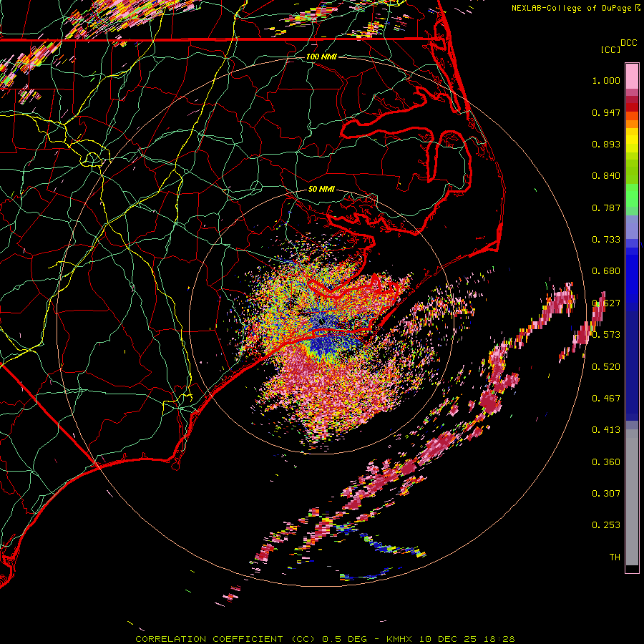Click the 0.840 scale value
This screenshot has height=644, width=644.
[606, 176]
